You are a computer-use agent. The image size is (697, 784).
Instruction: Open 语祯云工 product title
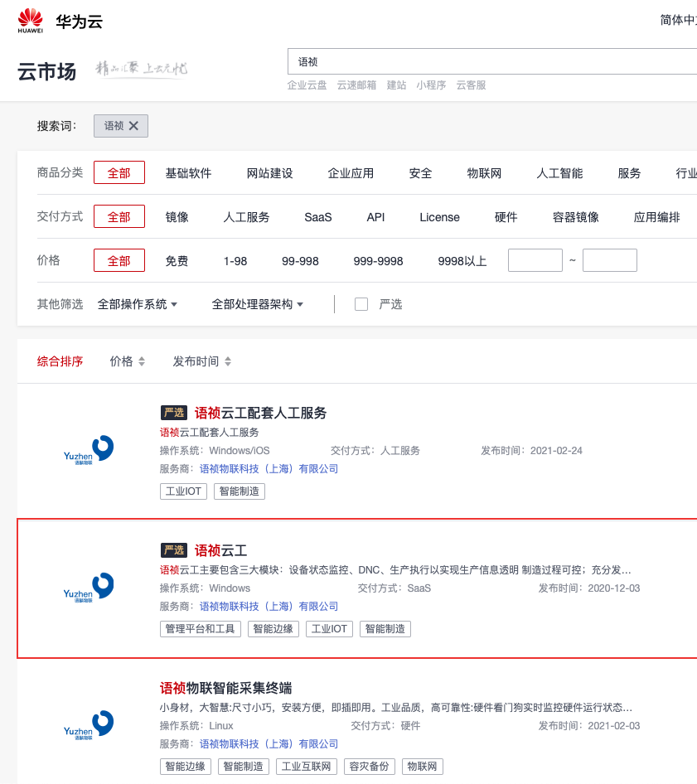221,550
